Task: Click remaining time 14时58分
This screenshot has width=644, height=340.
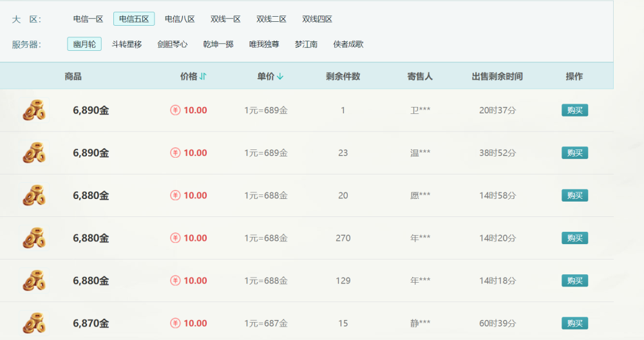Action: [x=497, y=196]
